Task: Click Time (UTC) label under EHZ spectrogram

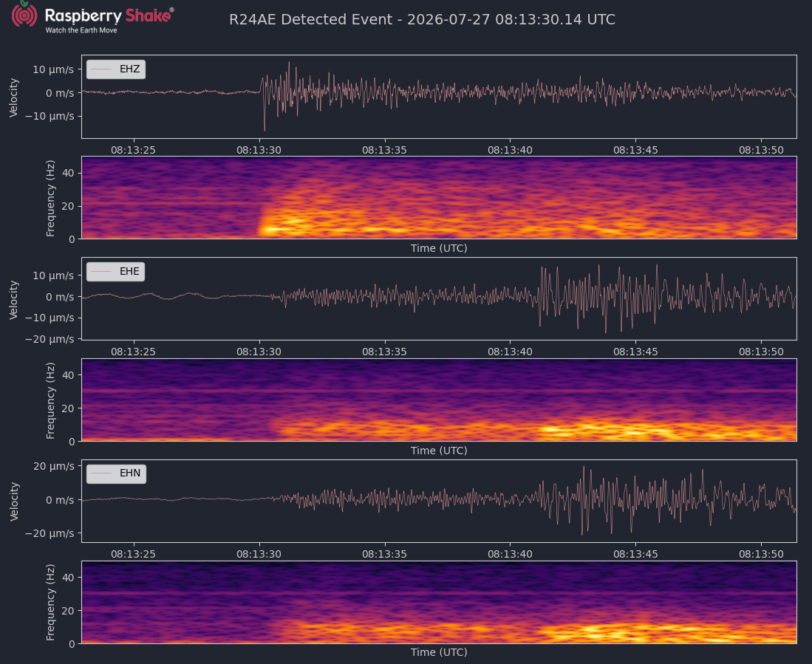Action: click(439, 248)
